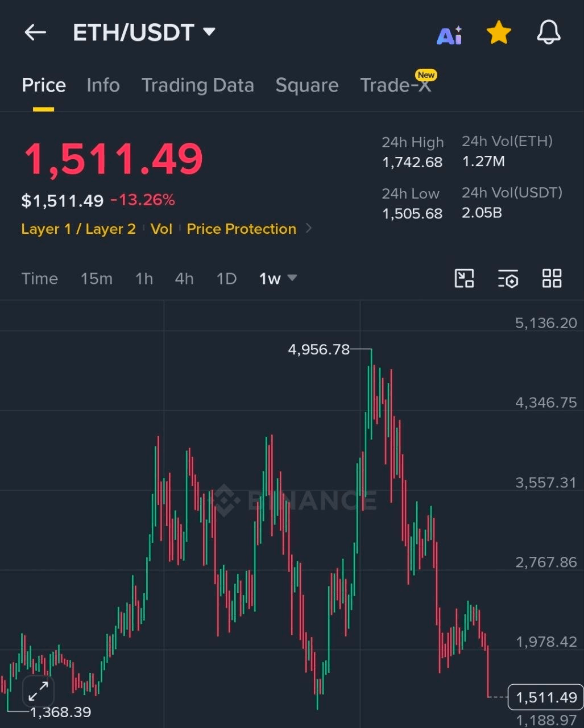Open the Price Protection tag
The width and height of the screenshot is (584, 728).
click(242, 229)
